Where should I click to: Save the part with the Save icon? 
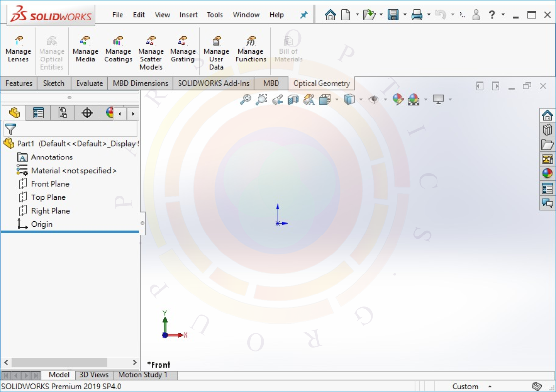point(393,15)
